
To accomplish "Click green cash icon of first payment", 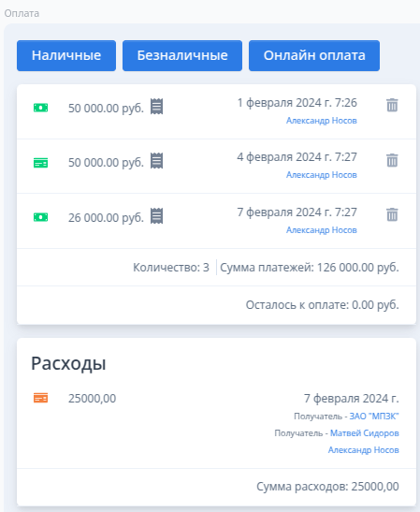I will 41,108.
